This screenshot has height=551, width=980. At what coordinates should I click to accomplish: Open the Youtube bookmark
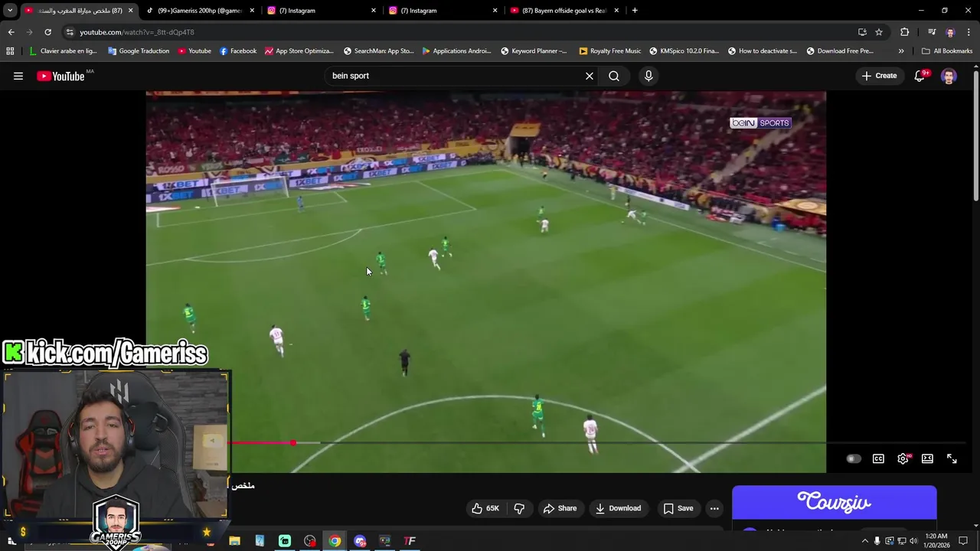[194, 51]
